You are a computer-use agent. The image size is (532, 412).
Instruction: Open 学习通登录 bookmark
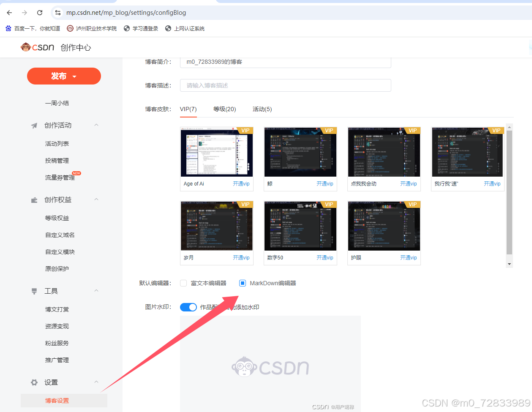click(141, 28)
